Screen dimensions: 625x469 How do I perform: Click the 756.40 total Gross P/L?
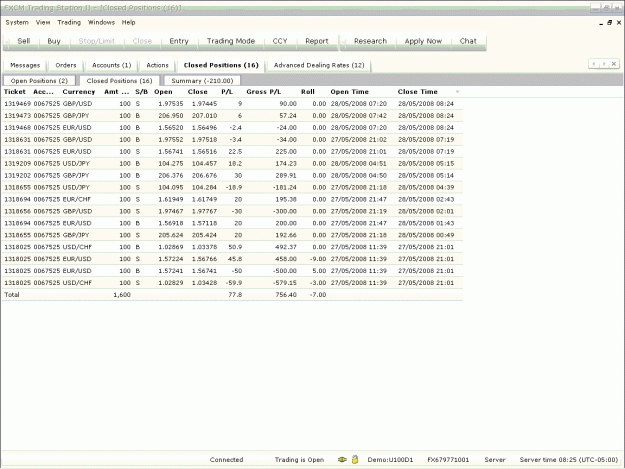point(286,294)
